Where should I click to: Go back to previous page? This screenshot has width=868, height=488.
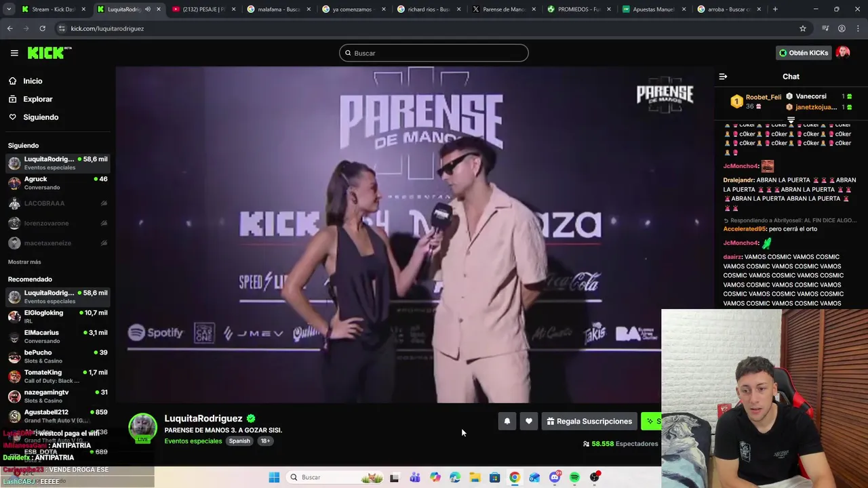9,28
